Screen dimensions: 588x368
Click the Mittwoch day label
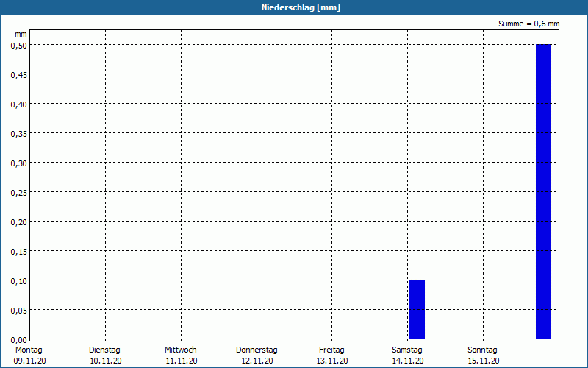coord(180,350)
